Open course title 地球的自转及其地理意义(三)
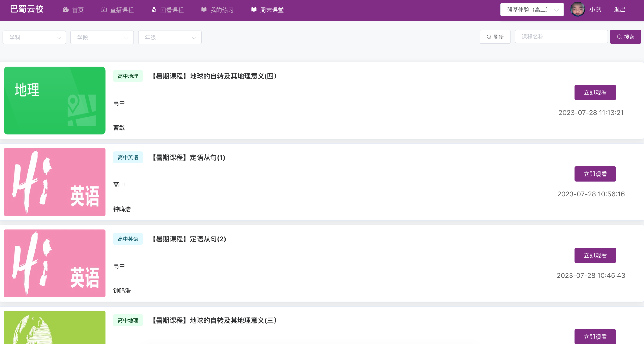 (215, 320)
